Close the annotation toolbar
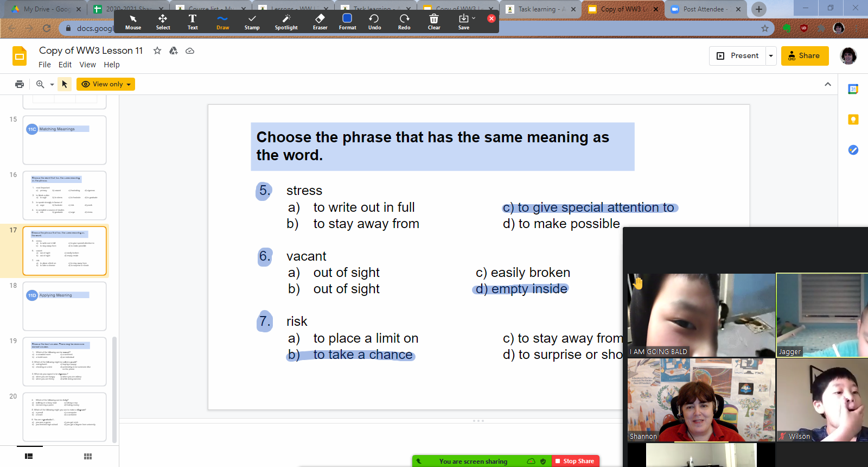 (492, 18)
